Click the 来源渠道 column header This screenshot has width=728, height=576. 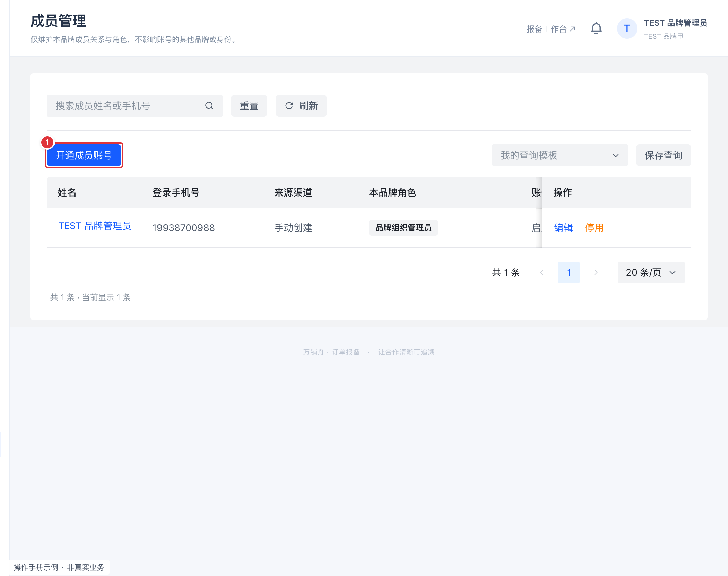[x=293, y=192]
